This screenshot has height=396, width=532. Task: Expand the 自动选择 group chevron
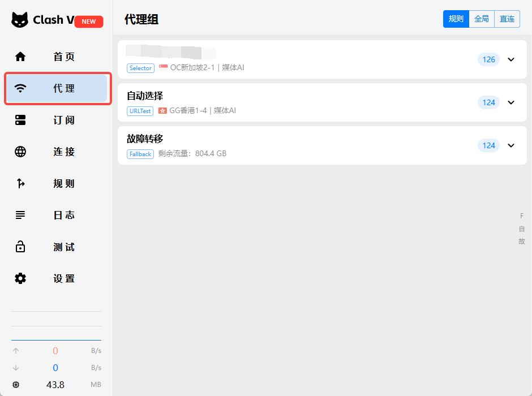(x=511, y=102)
